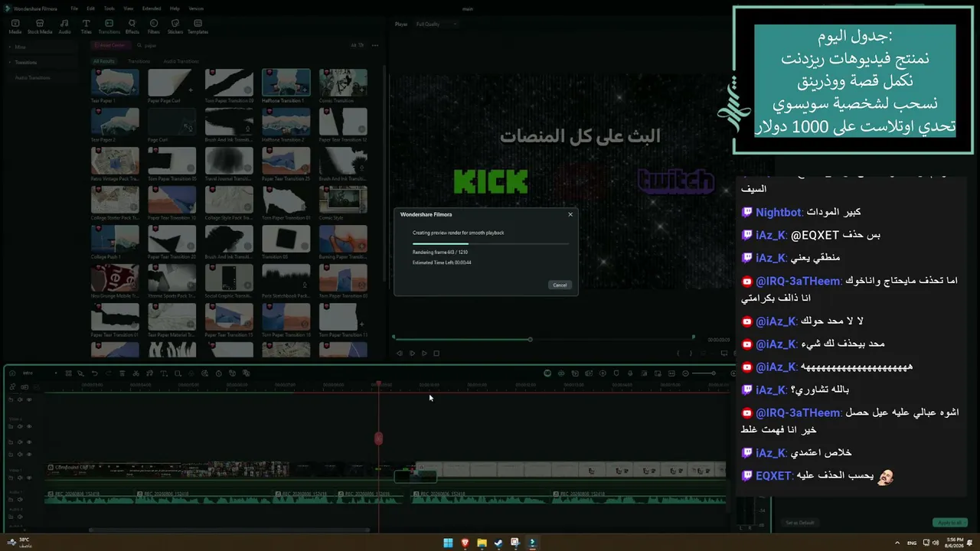Click the Text tool icon in timeline toolbar
Image resolution: width=980 pixels, height=551 pixels.
(163, 373)
